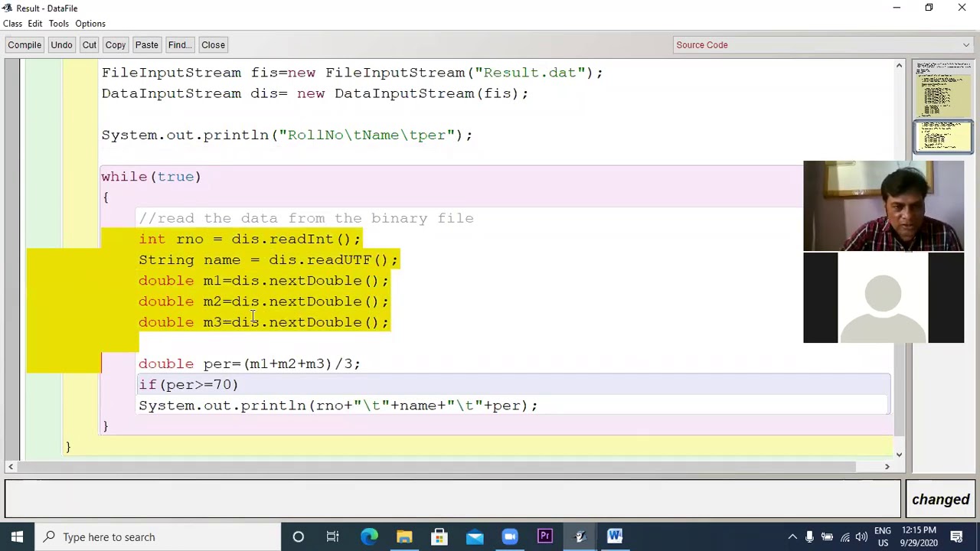Open the Class menu
Image resolution: width=980 pixels, height=551 pixels.
point(12,24)
